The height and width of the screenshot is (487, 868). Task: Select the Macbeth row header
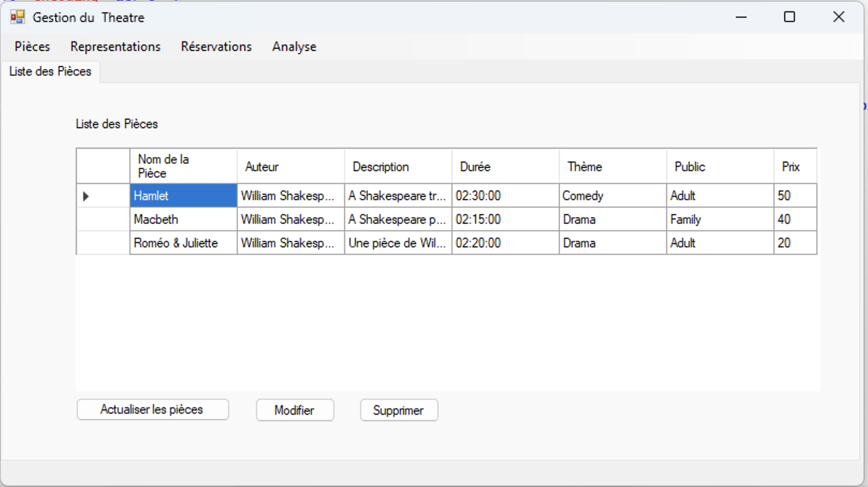coord(103,220)
